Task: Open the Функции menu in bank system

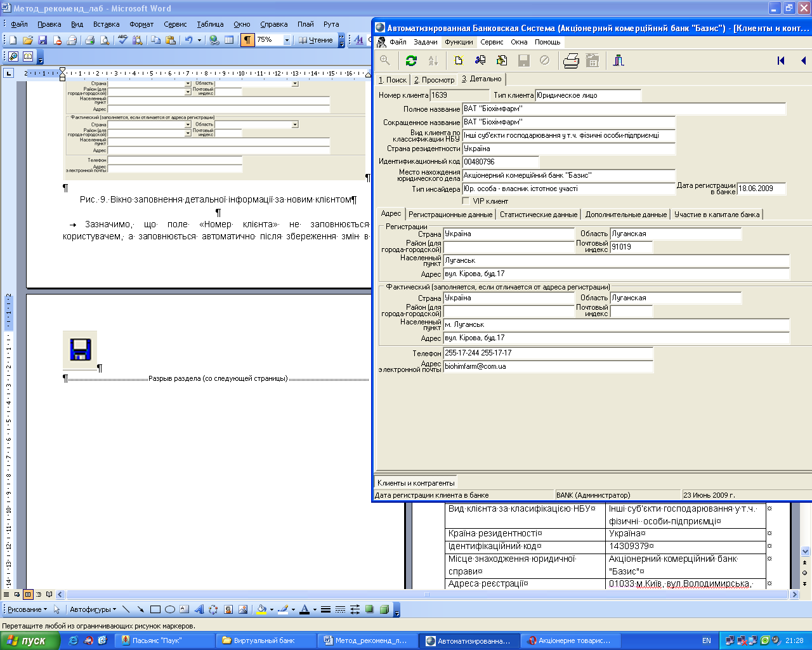Action: click(459, 42)
